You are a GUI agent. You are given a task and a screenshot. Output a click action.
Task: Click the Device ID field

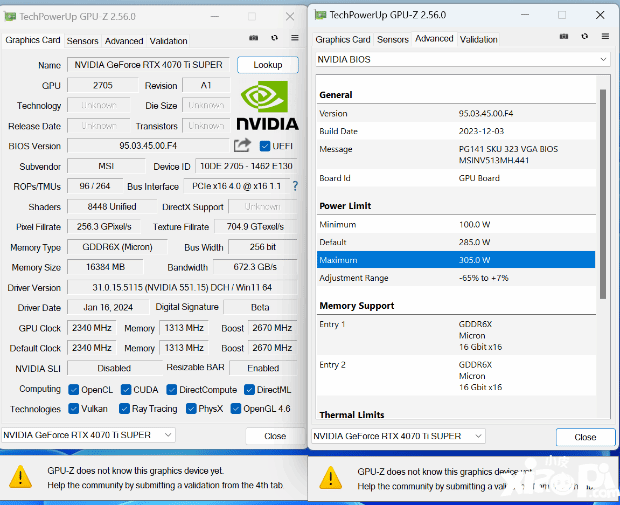246,166
